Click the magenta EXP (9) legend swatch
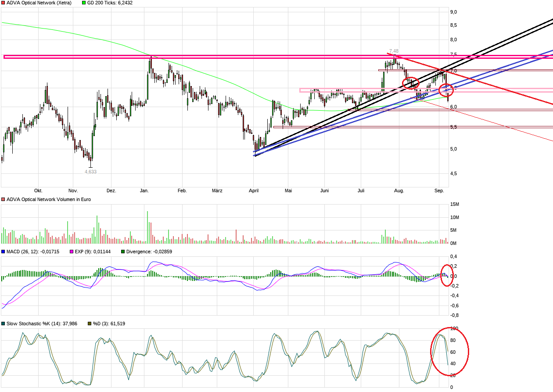 pos(72,252)
